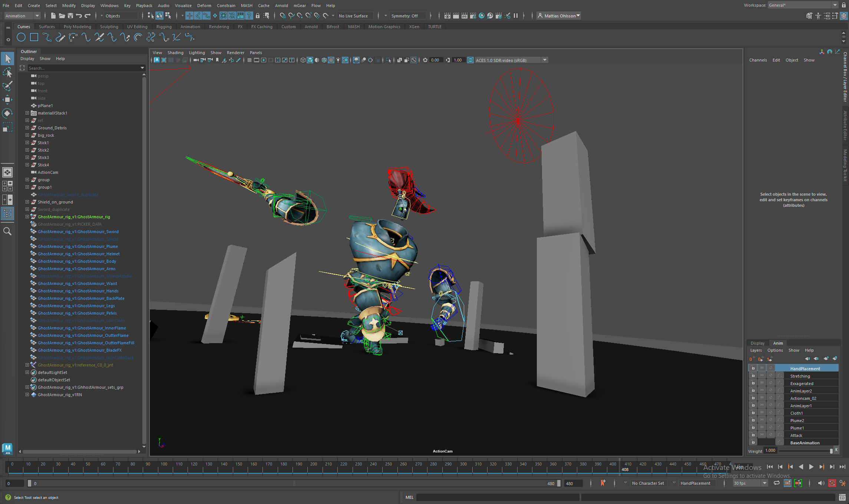Select GhostArmourr_Helmet in the Outliner
Screen dimensions: 849x504
79,254
